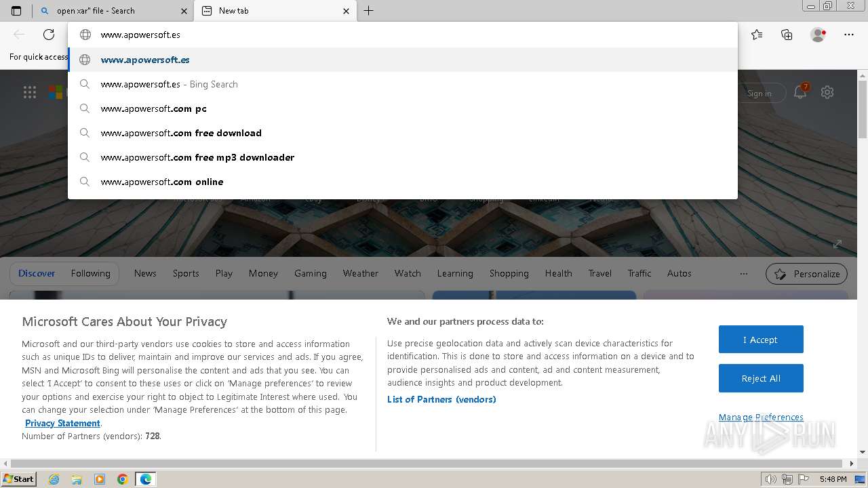Open the user profile avatar

[x=818, y=35]
